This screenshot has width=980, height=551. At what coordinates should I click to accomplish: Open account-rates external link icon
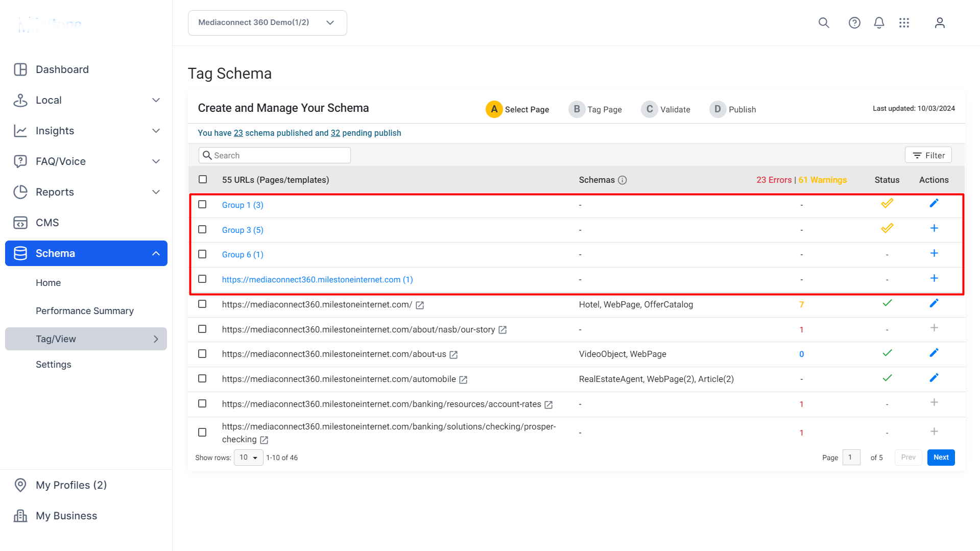coord(548,405)
